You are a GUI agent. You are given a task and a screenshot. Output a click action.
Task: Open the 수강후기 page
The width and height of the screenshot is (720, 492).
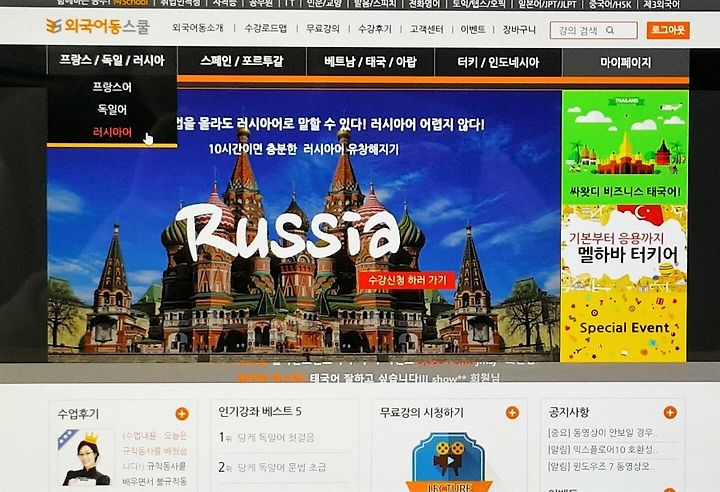pos(375,29)
